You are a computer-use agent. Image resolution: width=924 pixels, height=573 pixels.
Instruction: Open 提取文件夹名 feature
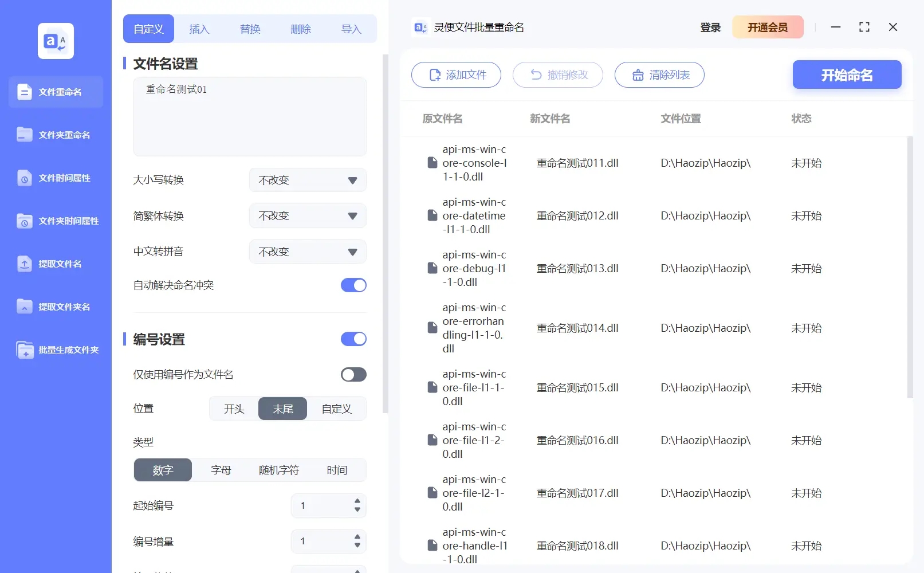click(55, 307)
